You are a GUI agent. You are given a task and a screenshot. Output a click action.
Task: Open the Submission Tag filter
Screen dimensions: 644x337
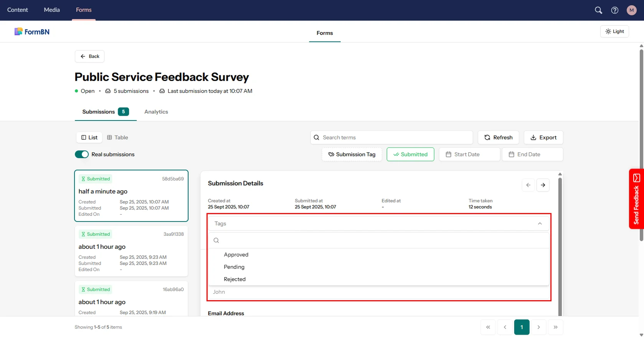tap(352, 154)
